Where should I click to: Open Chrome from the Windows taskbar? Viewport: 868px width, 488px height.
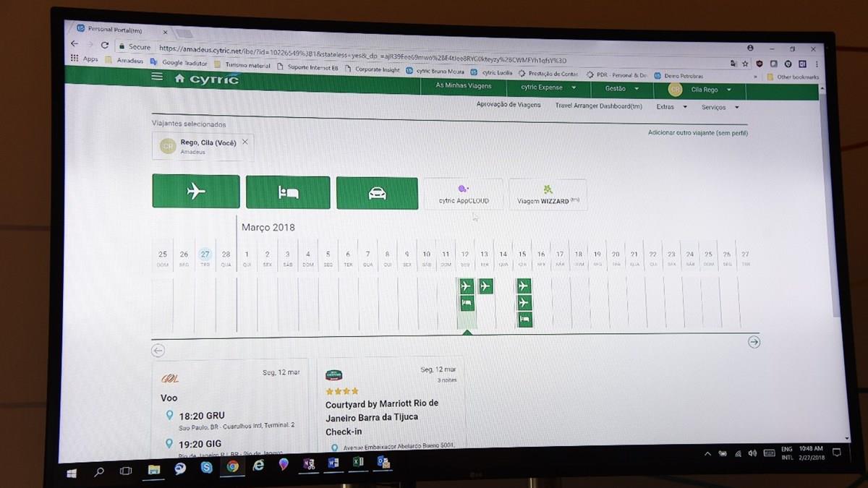(233, 467)
